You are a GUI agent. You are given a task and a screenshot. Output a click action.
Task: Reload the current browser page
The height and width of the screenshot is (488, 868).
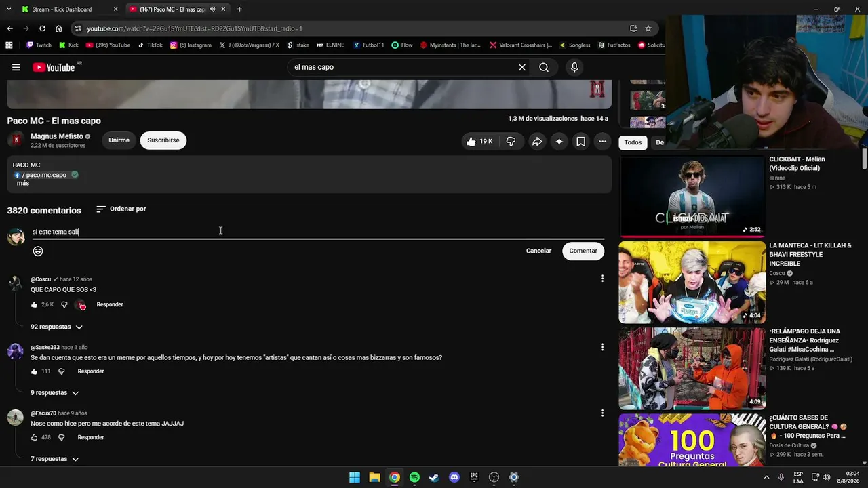(x=42, y=28)
